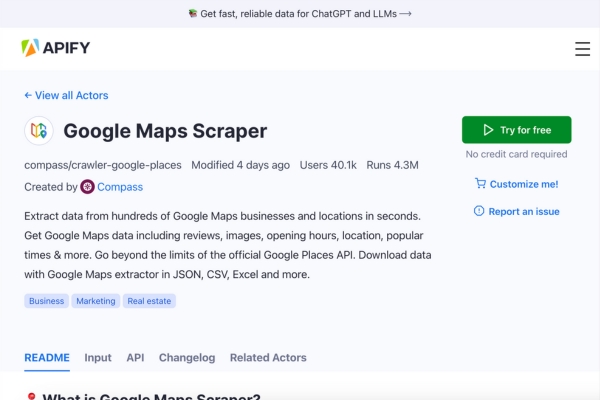
Task: Click the Runs 4.3M stat
Action: pos(393,165)
